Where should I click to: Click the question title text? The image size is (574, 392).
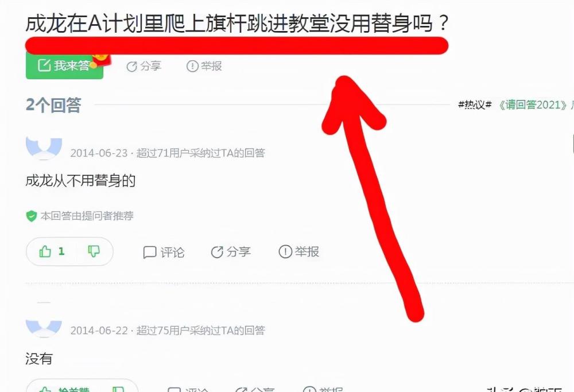coord(237,23)
